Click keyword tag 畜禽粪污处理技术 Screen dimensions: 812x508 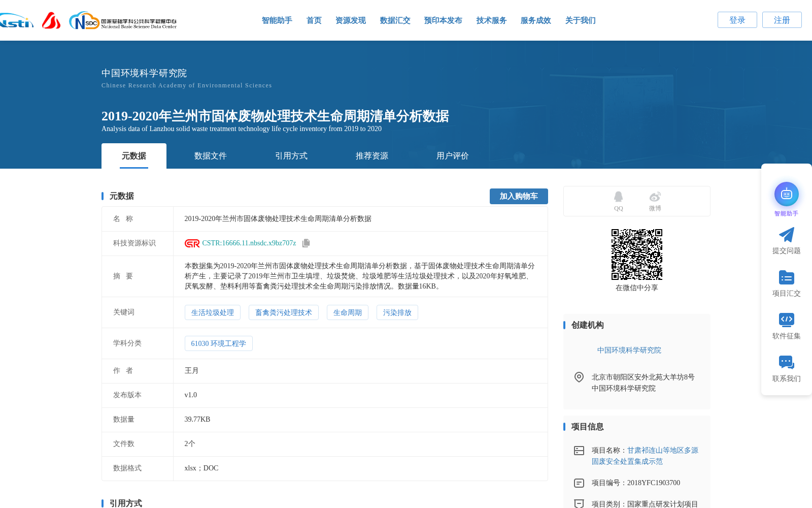pos(284,312)
